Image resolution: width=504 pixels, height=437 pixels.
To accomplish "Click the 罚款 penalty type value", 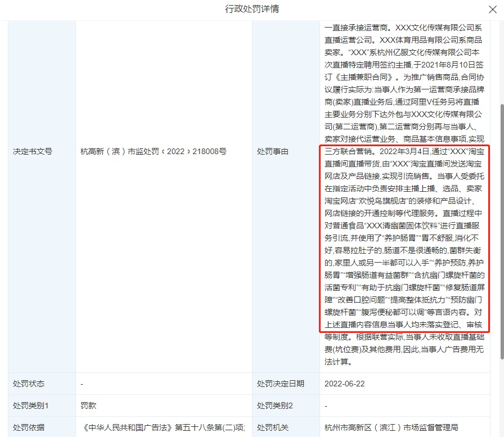I will (x=89, y=405).
